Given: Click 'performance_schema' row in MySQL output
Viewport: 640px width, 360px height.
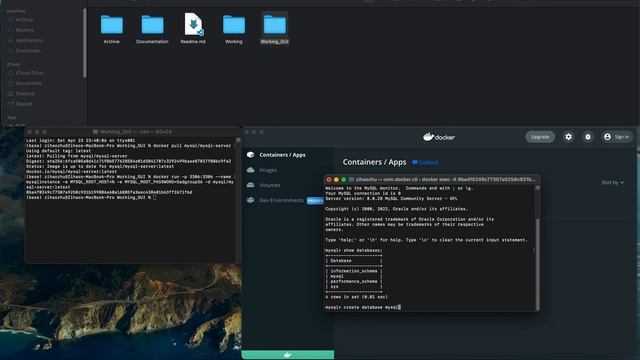Looking at the screenshot, I should (x=353, y=281).
